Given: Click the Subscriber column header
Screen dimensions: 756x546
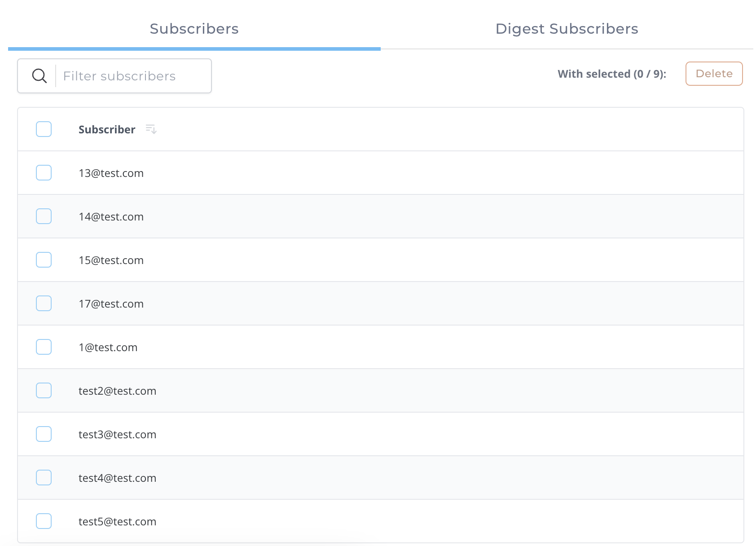Looking at the screenshot, I should click(107, 129).
